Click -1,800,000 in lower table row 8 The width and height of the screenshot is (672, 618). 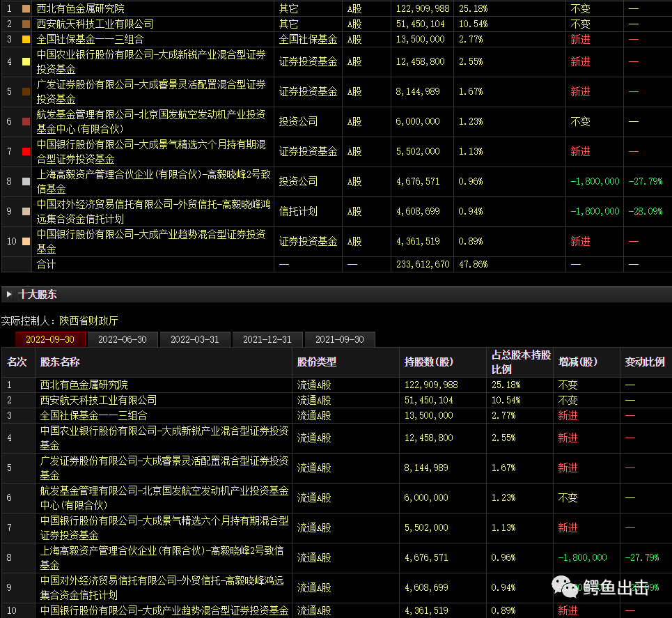pyautogui.click(x=582, y=557)
